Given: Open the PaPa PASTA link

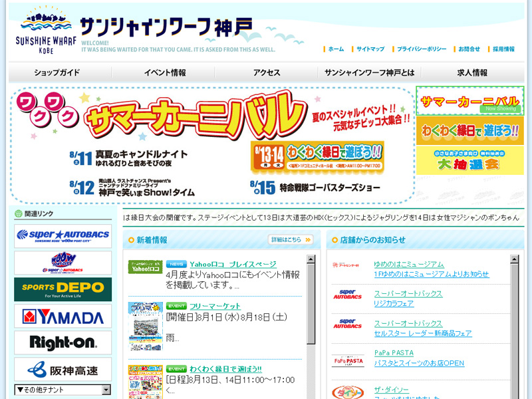Looking at the screenshot, I should [x=394, y=353].
